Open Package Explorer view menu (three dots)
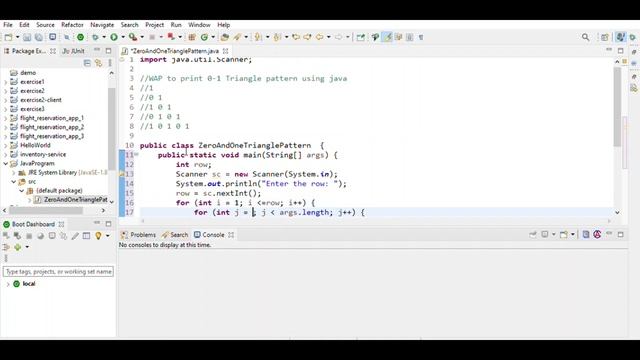Image resolution: width=640 pixels, height=360 pixels. point(110,63)
